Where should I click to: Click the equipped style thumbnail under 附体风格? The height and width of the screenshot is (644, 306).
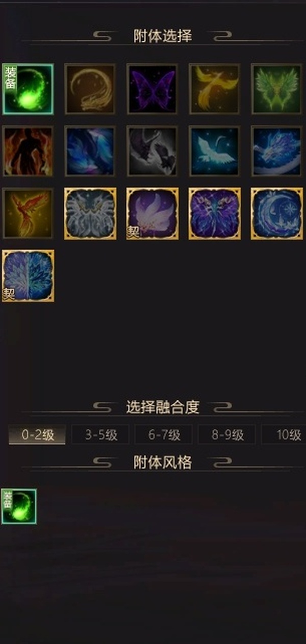pos(19,506)
